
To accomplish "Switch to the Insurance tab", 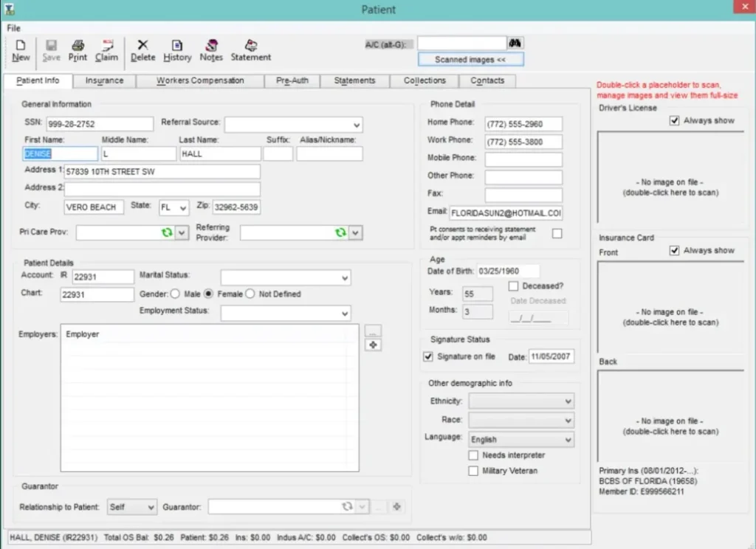I will (x=104, y=81).
